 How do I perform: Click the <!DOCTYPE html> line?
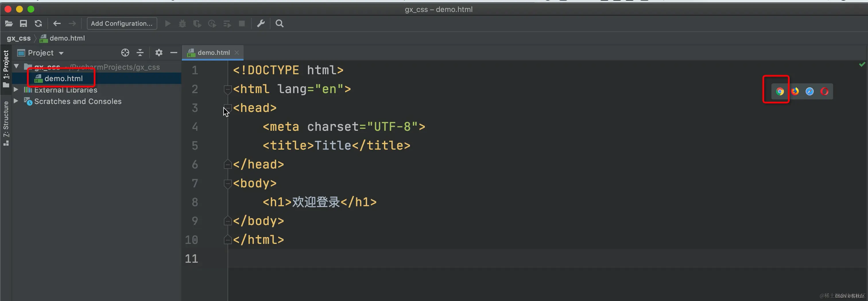pos(288,70)
